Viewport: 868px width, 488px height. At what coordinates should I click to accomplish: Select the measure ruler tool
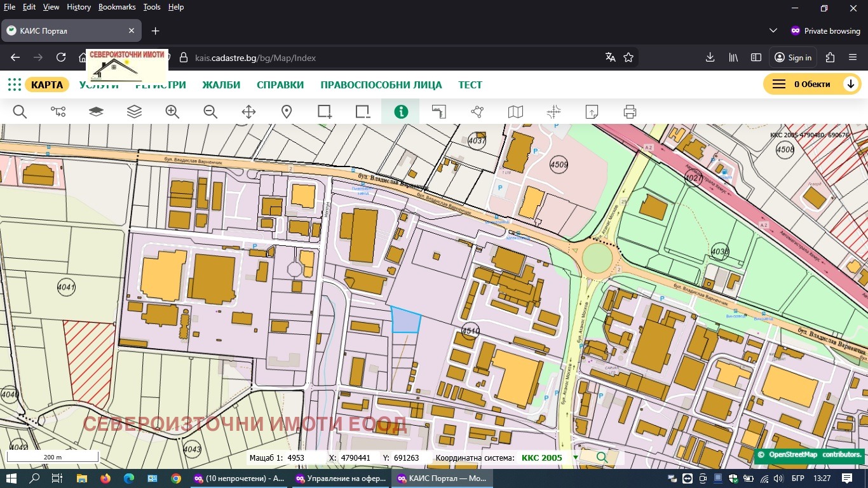439,112
